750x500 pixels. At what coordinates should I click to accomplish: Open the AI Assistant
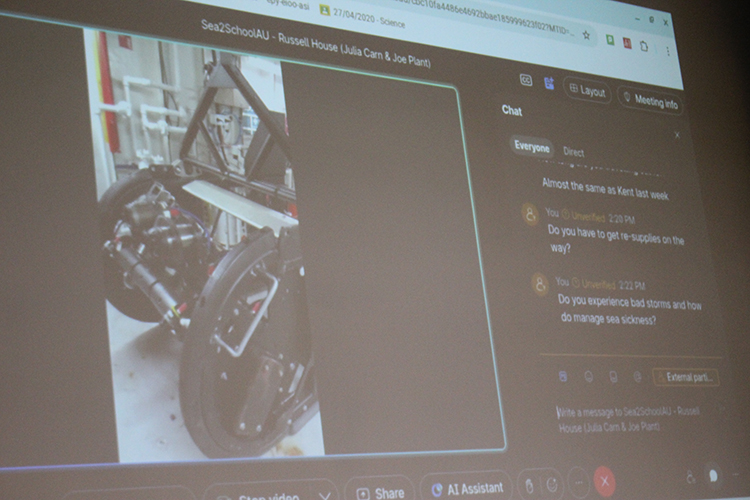pyautogui.click(x=467, y=489)
